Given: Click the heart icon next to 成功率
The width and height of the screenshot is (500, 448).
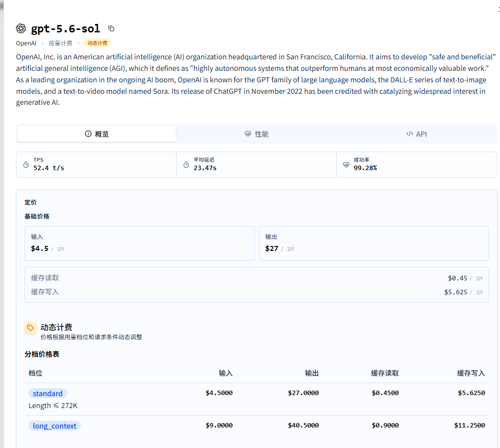Looking at the screenshot, I should coord(346,165).
